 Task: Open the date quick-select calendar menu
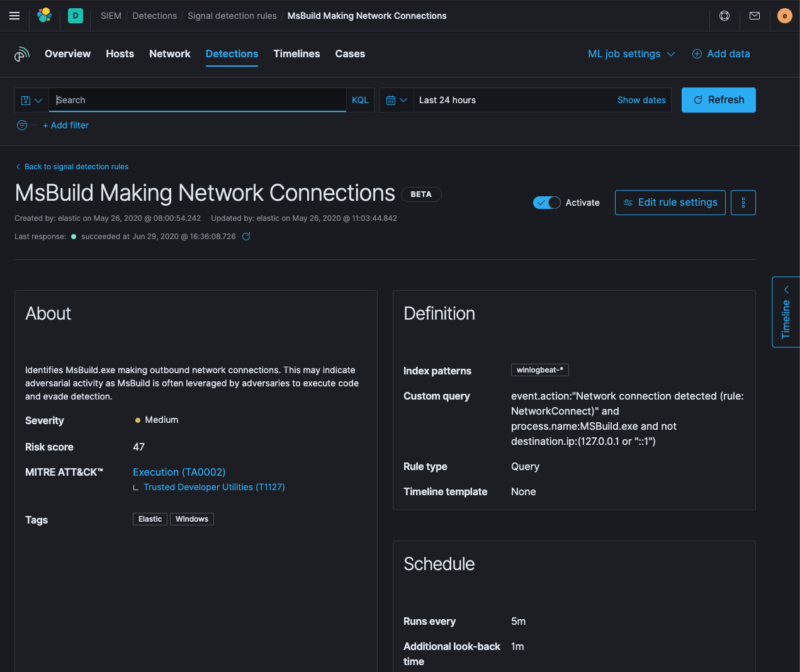coord(397,100)
